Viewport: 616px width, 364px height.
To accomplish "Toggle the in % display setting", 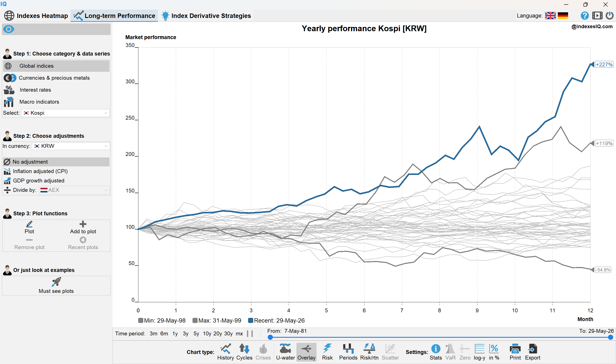I will coord(494,352).
